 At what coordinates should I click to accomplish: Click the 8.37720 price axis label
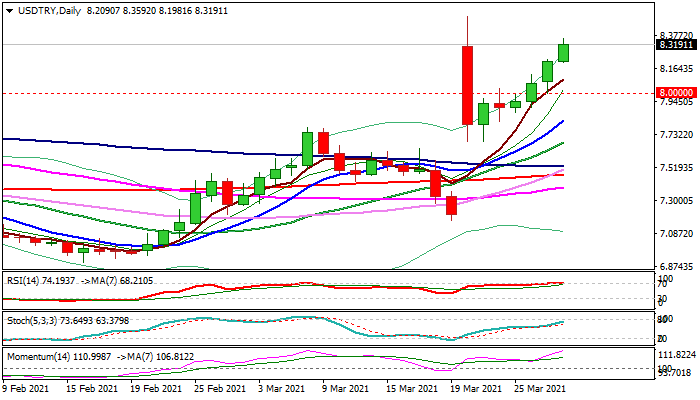[676, 35]
